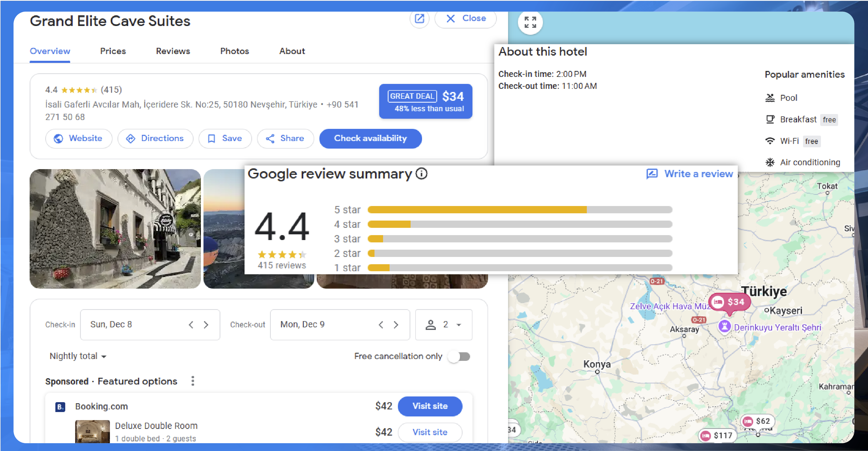The width and height of the screenshot is (868, 451).
Task: Move check-in date to next day
Action: [x=206, y=325]
